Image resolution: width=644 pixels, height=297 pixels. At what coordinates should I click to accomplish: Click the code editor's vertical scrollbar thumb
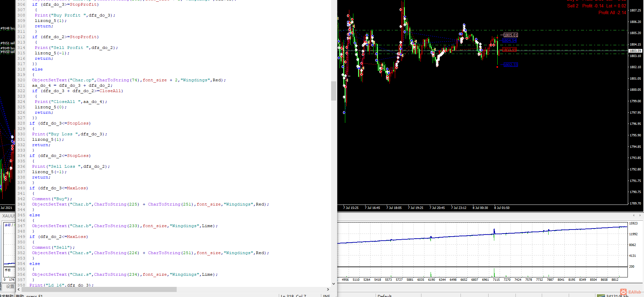333,91
